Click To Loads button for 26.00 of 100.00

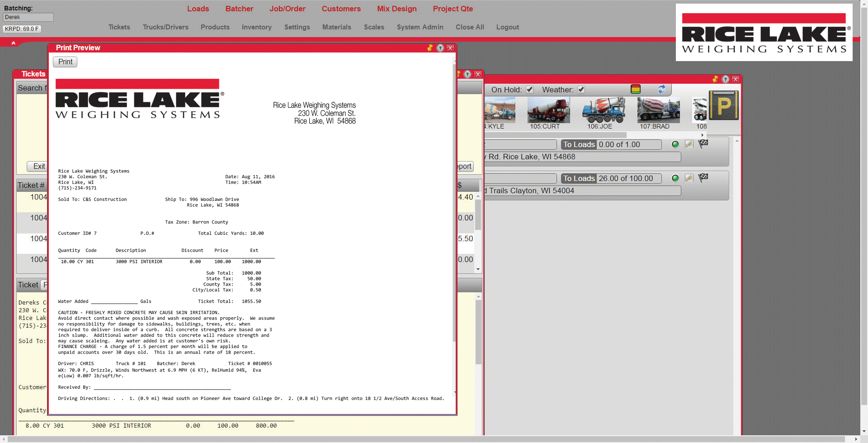579,178
